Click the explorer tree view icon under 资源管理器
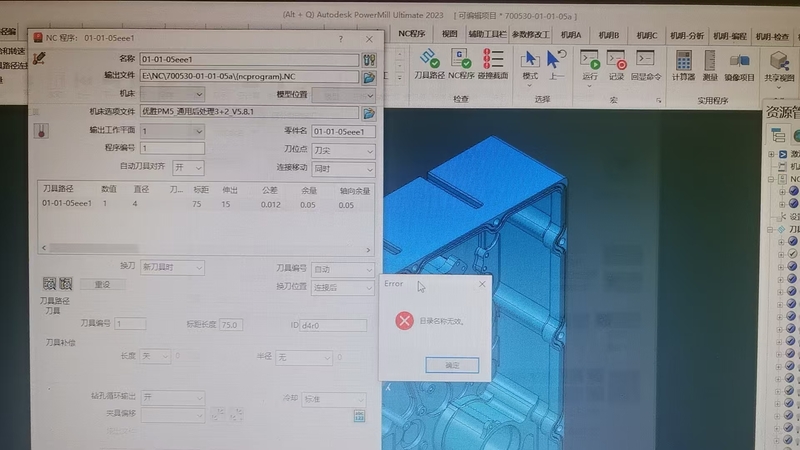The width and height of the screenshot is (800, 450). (x=778, y=135)
